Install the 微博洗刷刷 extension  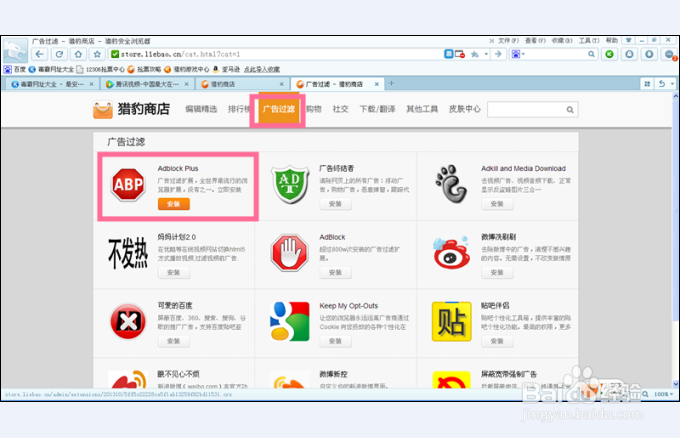[x=497, y=272]
